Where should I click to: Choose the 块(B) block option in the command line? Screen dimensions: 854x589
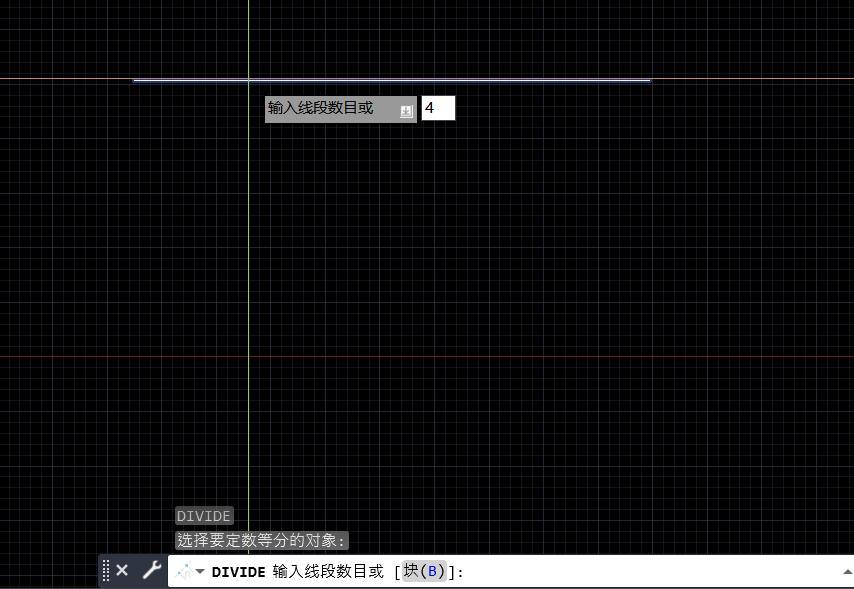pyautogui.click(x=424, y=571)
